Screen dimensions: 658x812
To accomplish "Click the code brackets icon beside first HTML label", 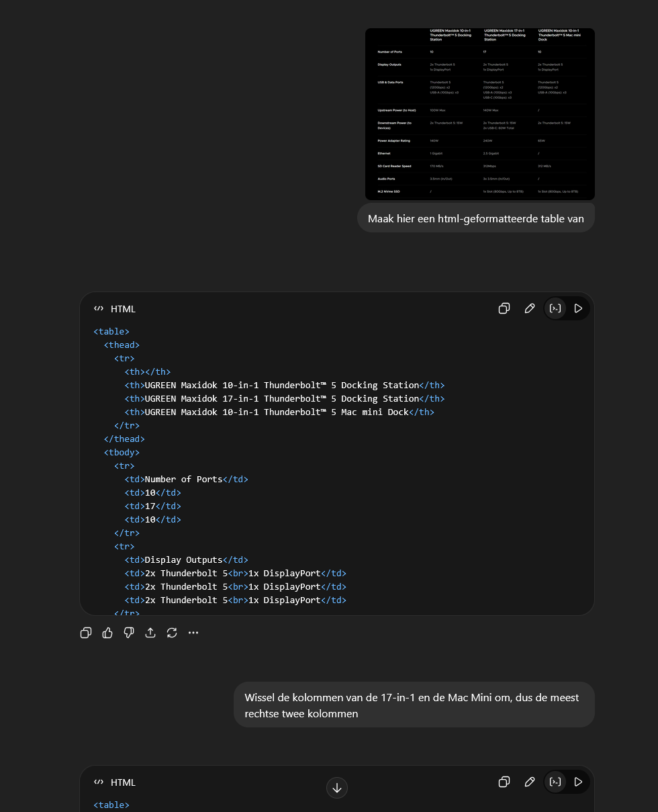I will click(99, 309).
